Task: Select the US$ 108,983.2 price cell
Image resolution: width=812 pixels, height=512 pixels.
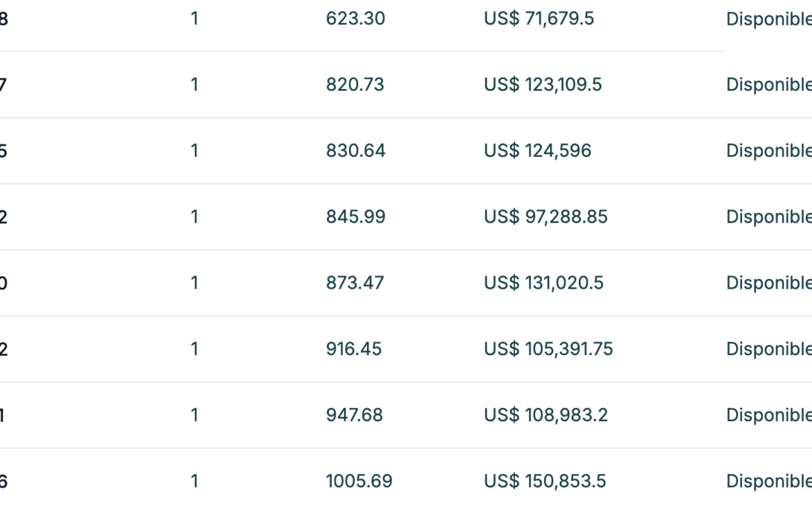Action: 545,415
